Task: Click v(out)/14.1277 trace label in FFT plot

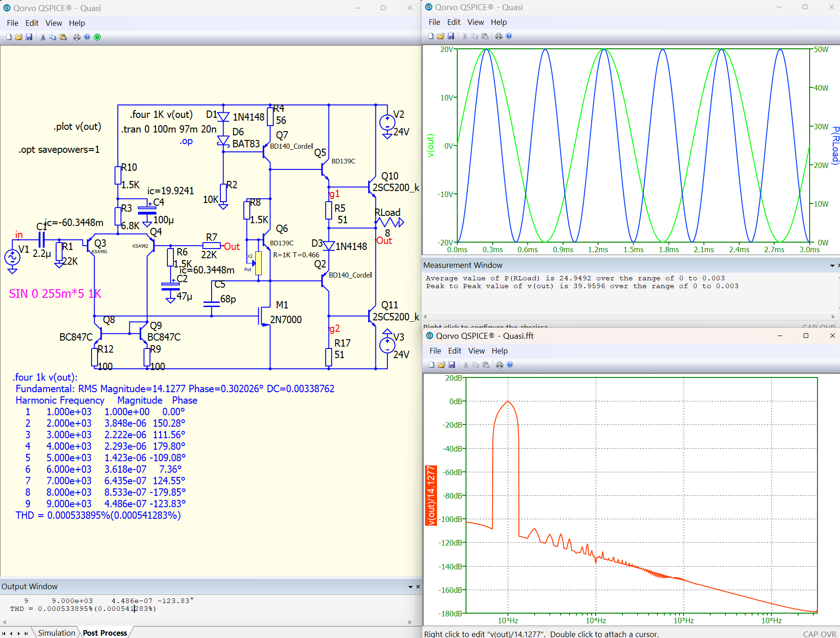Action: click(431, 495)
